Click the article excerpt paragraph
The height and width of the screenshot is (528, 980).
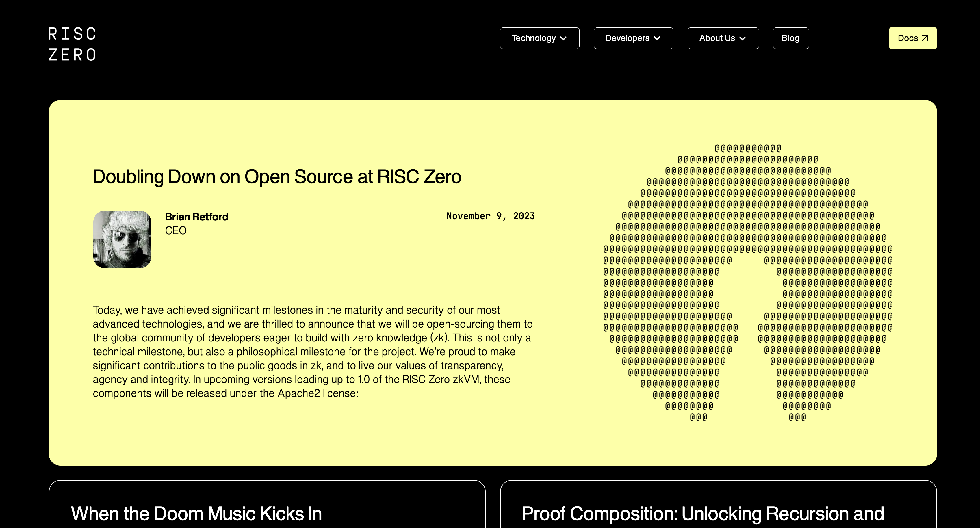pos(312,352)
